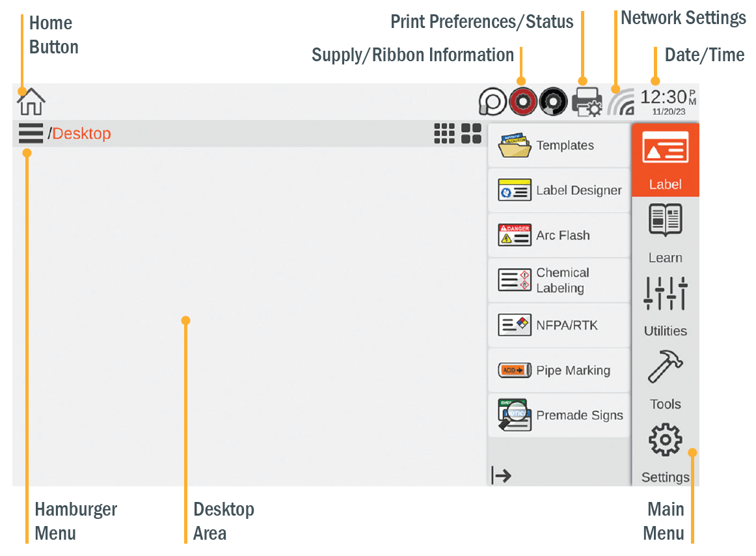Tap the white label supply icon
The width and height of the screenshot is (756, 556).
point(493,102)
